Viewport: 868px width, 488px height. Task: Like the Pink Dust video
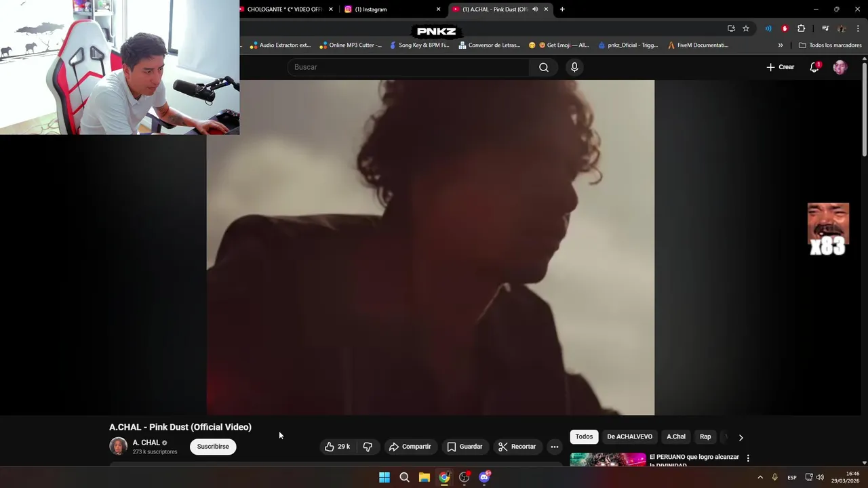point(337,447)
